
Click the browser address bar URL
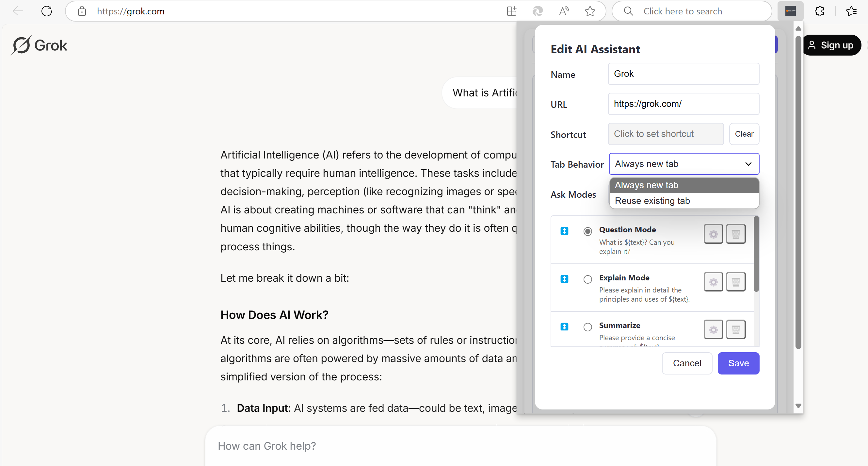[x=131, y=11]
